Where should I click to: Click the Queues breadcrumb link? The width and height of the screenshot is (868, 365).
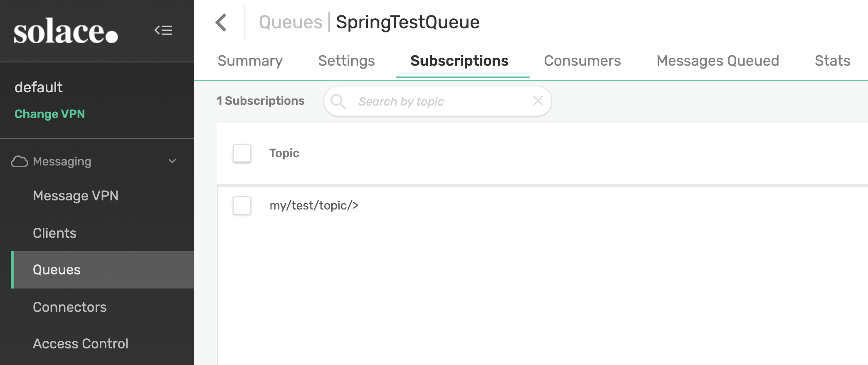[291, 22]
